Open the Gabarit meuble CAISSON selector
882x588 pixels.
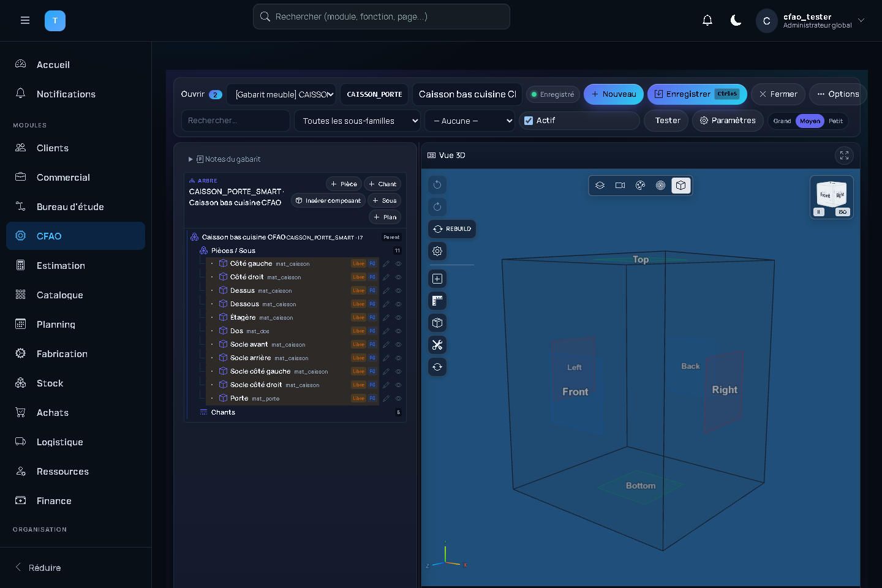click(x=281, y=94)
